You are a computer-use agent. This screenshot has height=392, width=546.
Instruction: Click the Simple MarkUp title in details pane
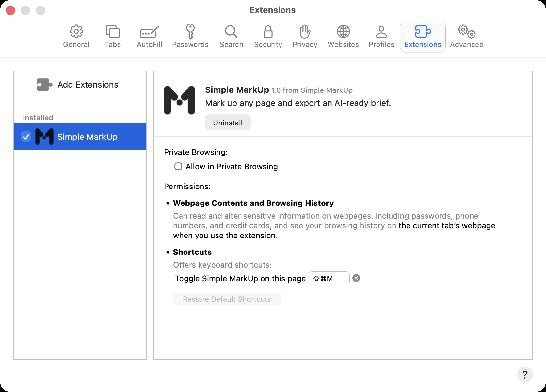(237, 90)
